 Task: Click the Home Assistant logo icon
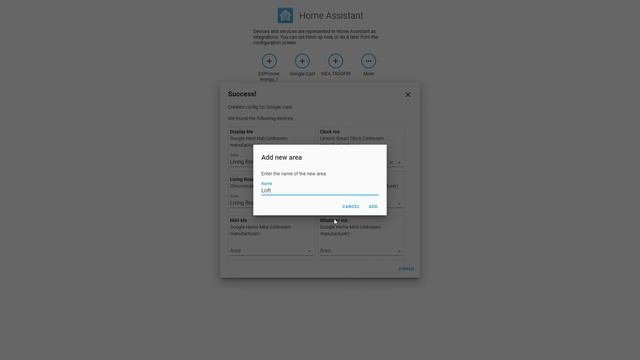click(x=285, y=16)
